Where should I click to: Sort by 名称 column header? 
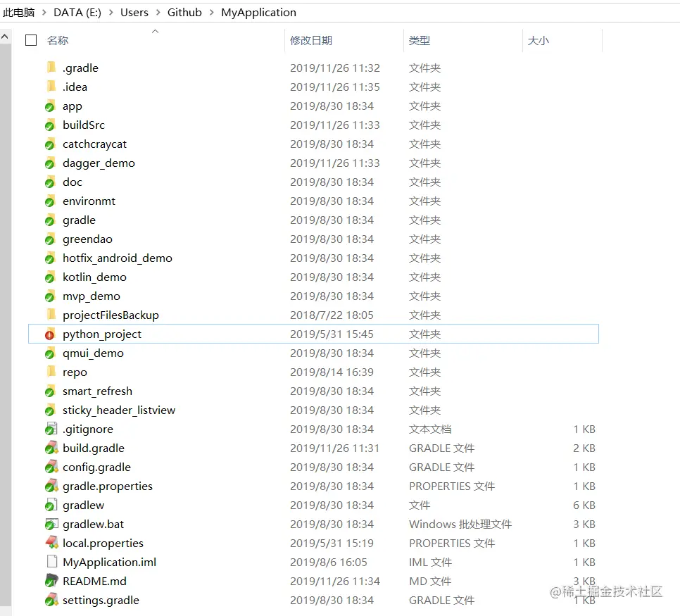pyautogui.click(x=58, y=40)
